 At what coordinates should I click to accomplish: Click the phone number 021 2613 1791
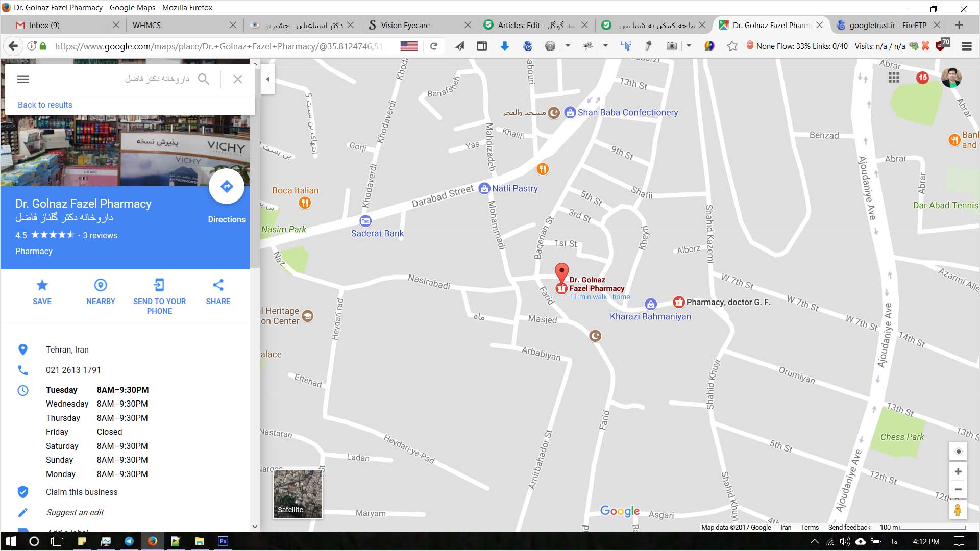pos(73,370)
